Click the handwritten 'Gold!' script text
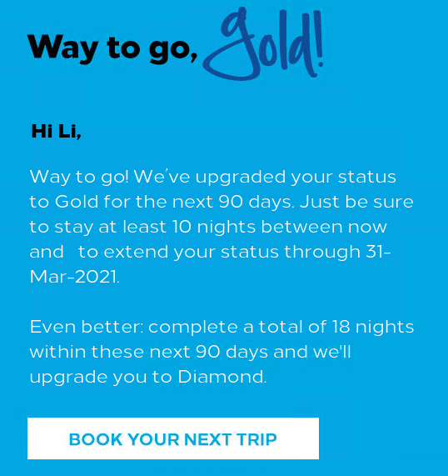The image size is (448, 476). coord(263,43)
